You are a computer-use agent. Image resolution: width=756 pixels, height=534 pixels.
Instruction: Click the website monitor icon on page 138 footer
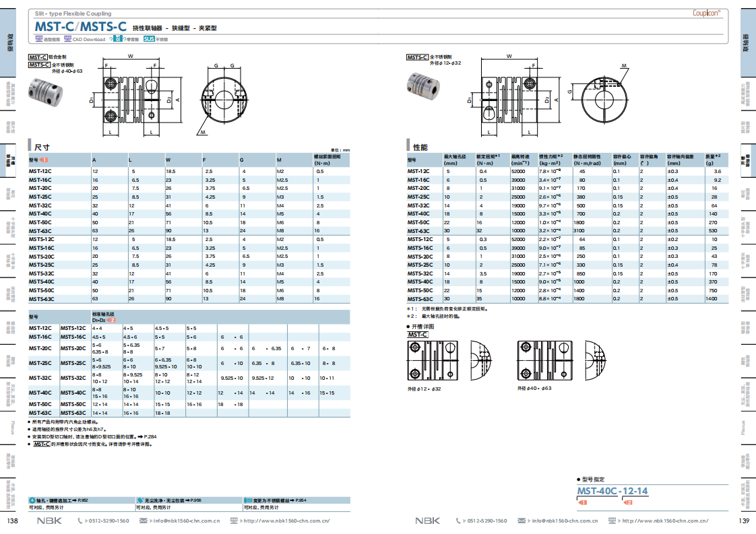pos(234,521)
